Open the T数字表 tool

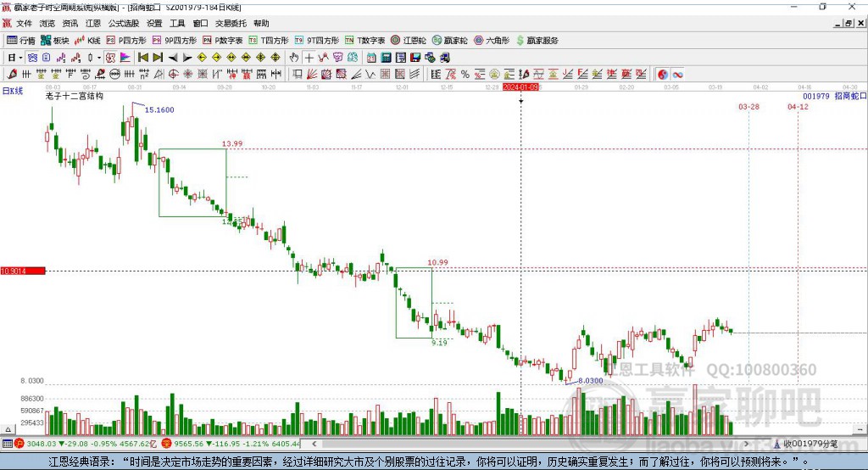[x=364, y=41]
